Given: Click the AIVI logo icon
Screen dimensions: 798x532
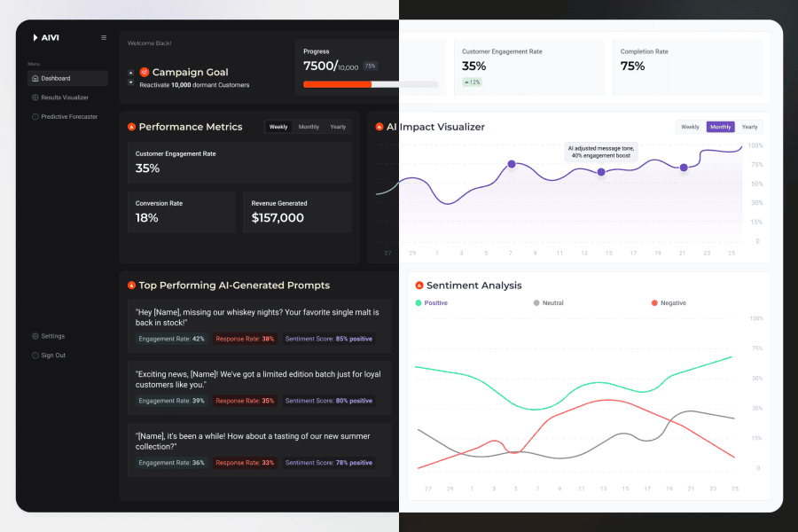Looking at the screenshot, I should pos(35,37).
